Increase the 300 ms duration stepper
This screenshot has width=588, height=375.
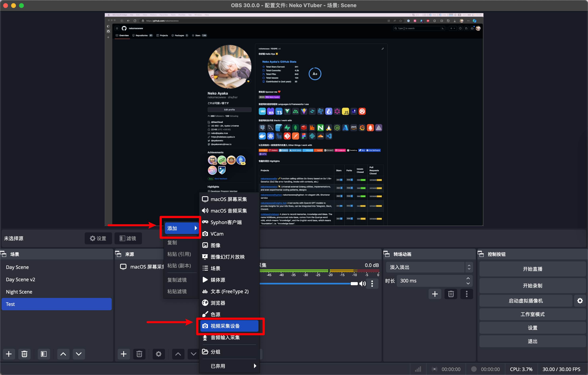pos(468,278)
